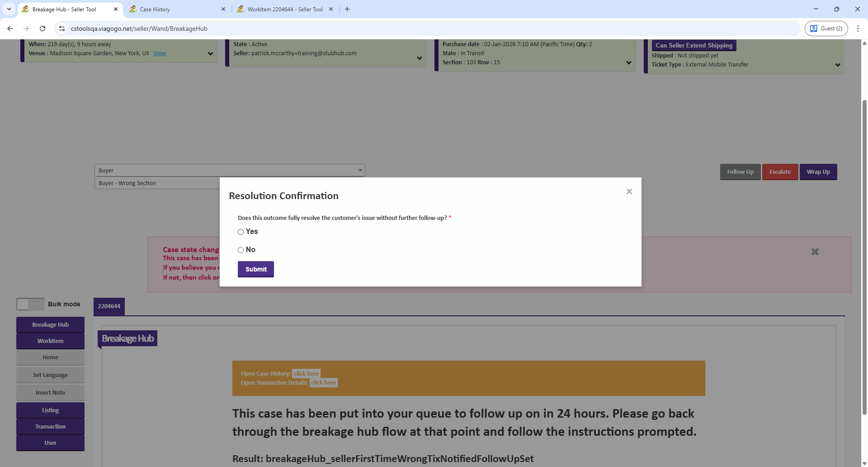
Task: Close the Resolution Confirmation dialog
Action: [x=629, y=191]
